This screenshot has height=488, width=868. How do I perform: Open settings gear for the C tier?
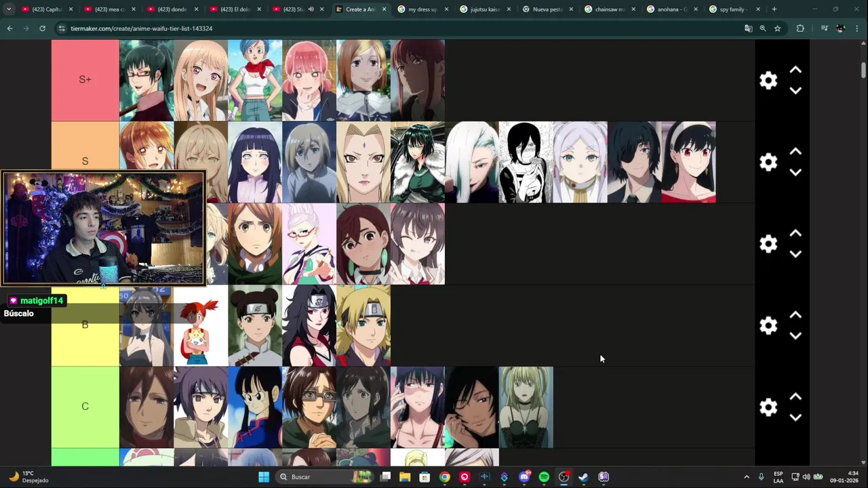768,407
